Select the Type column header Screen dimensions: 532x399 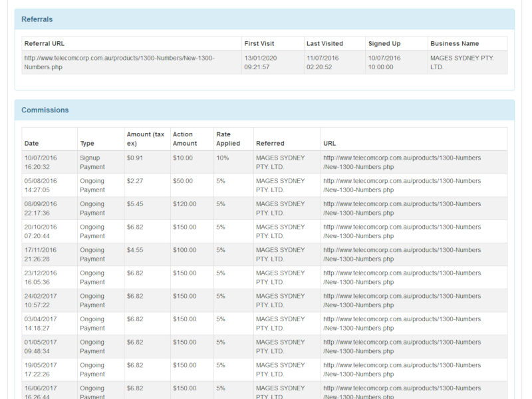click(87, 144)
